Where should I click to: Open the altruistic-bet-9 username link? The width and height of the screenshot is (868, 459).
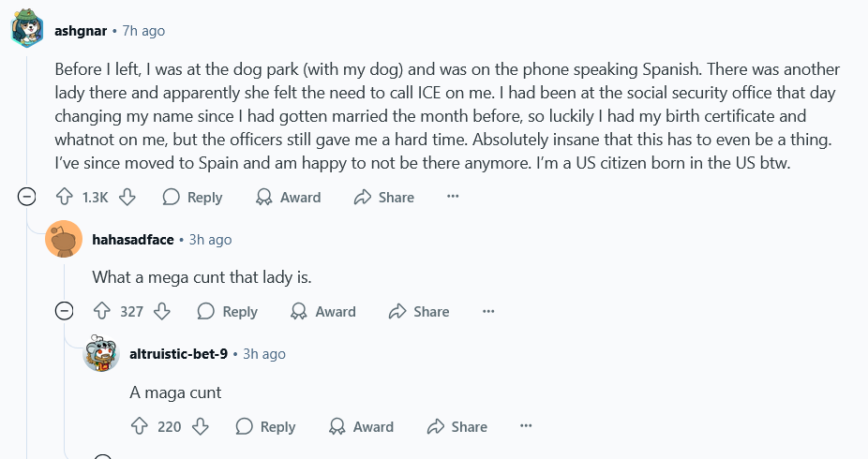click(x=178, y=354)
